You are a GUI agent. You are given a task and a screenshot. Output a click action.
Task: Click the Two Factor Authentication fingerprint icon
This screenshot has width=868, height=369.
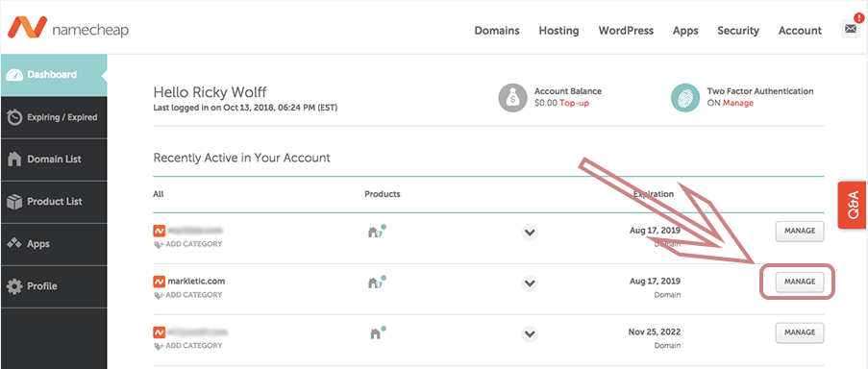pos(684,98)
